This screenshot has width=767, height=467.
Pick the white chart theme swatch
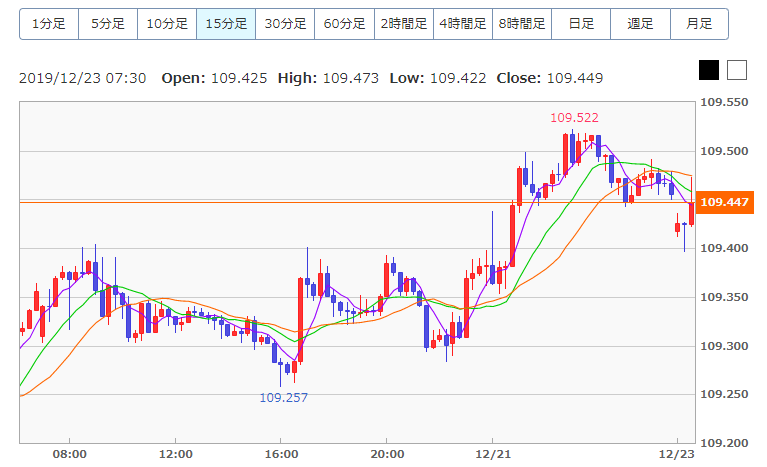(737, 70)
